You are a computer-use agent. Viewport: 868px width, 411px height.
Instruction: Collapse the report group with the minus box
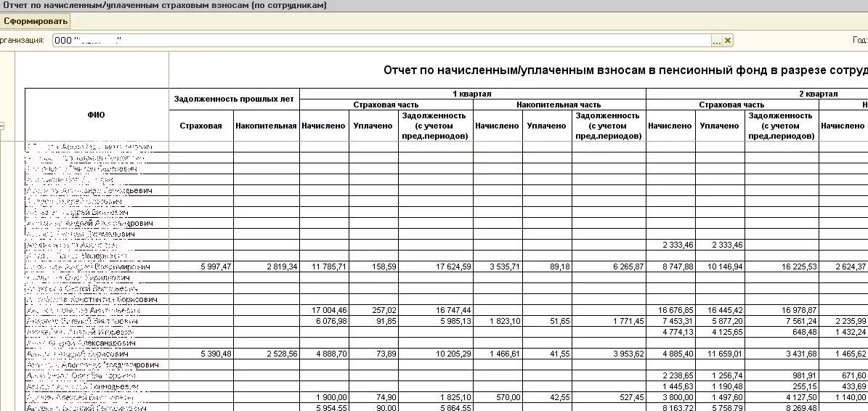point(1,126)
